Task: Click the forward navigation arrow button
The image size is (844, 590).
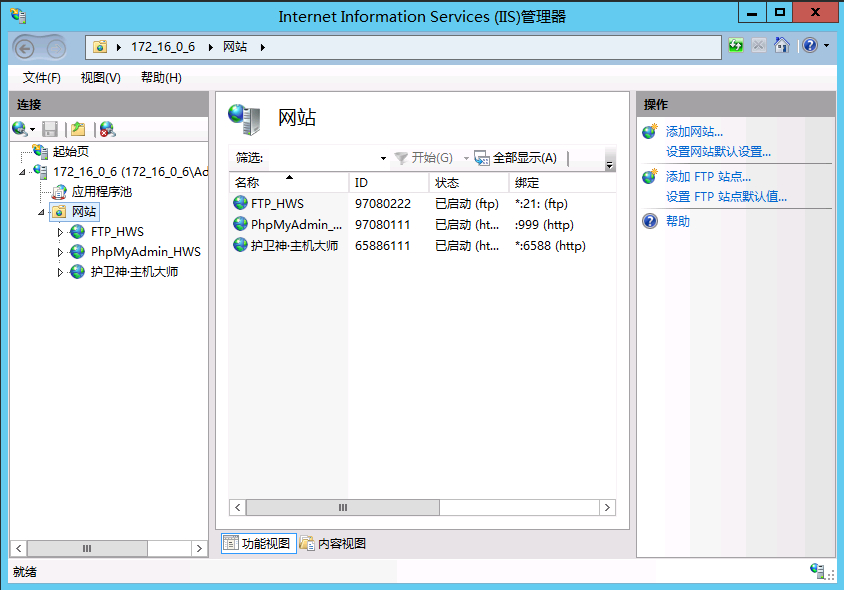Action: (55, 48)
